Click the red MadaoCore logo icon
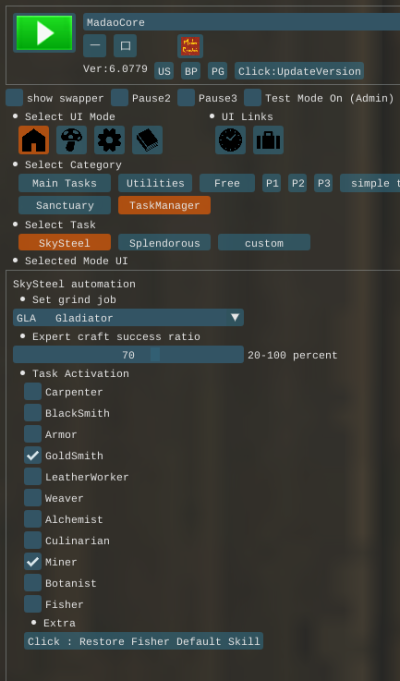Image resolution: width=400 pixels, height=681 pixels. (x=190, y=46)
